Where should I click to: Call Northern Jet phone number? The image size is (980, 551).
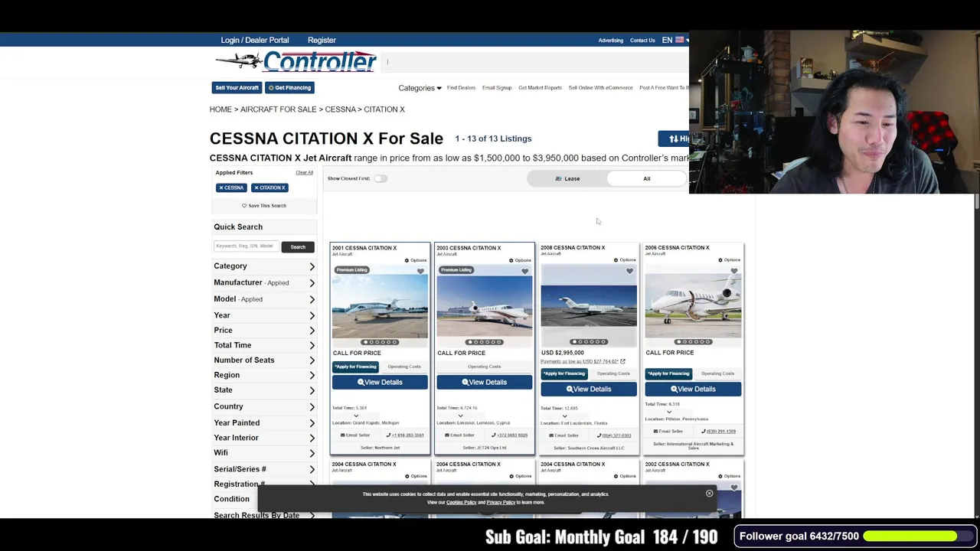(405, 435)
